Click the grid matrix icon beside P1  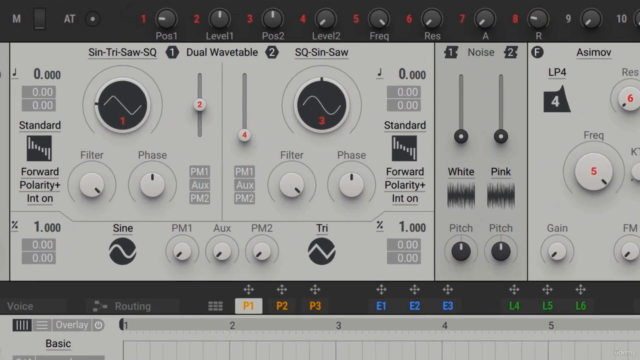tap(216, 306)
